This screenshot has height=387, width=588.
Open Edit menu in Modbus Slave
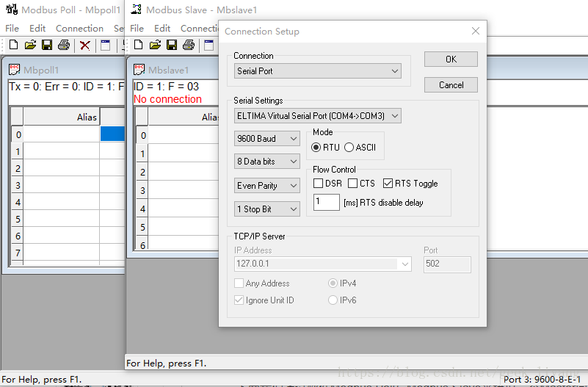click(162, 28)
